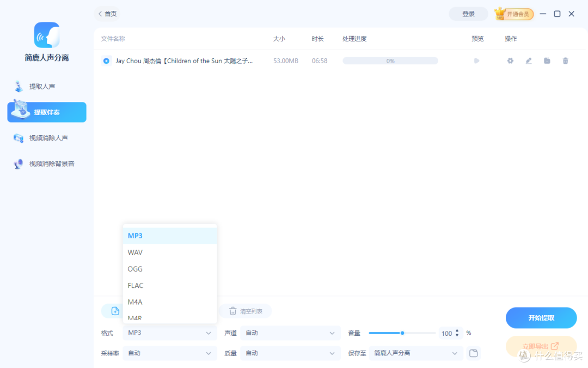Click the 处理进度 column header

pyautogui.click(x=354, y=39)
